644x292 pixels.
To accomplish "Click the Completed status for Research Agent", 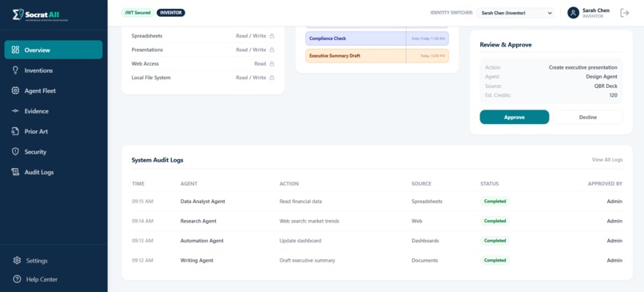I will point(495,221).
